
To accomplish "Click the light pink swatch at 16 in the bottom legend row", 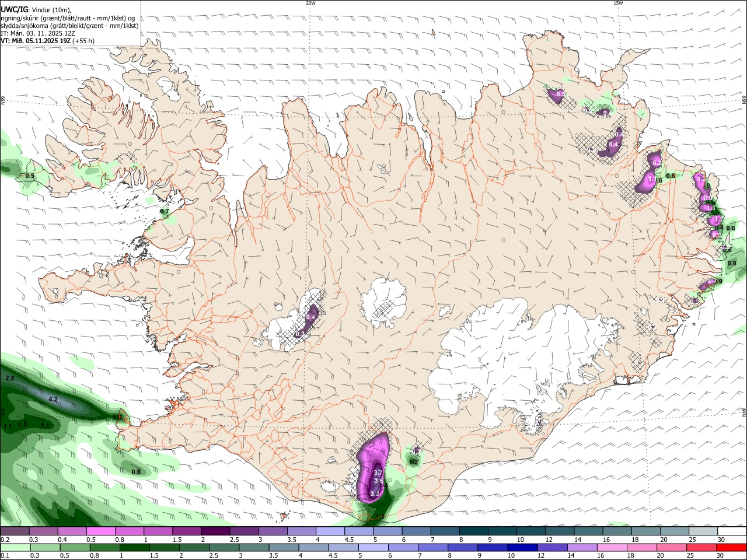I will pyautogui.click(x=612, y=548).
